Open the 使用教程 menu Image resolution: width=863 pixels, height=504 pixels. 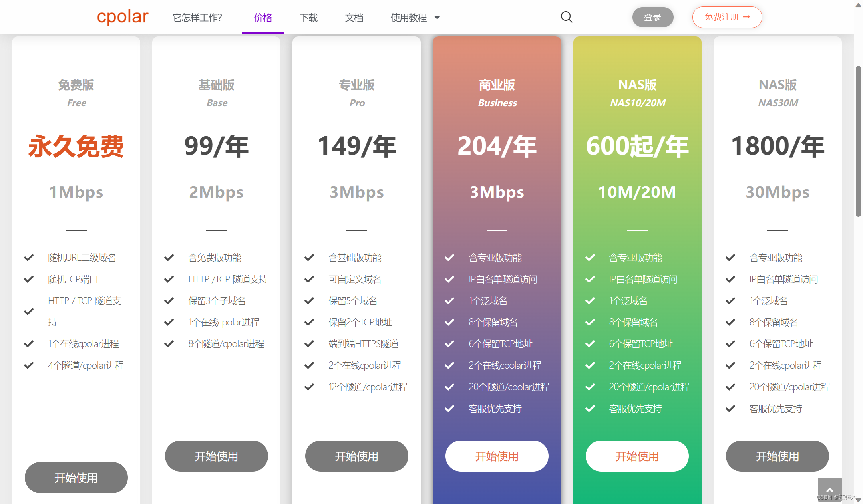(x=409, y=18)
